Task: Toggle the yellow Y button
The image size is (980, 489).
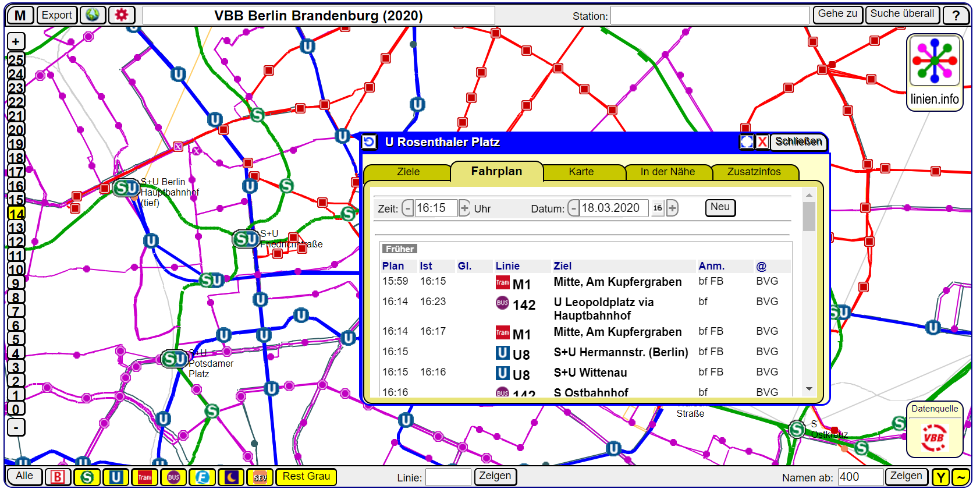Action: (x=940, y=477)
